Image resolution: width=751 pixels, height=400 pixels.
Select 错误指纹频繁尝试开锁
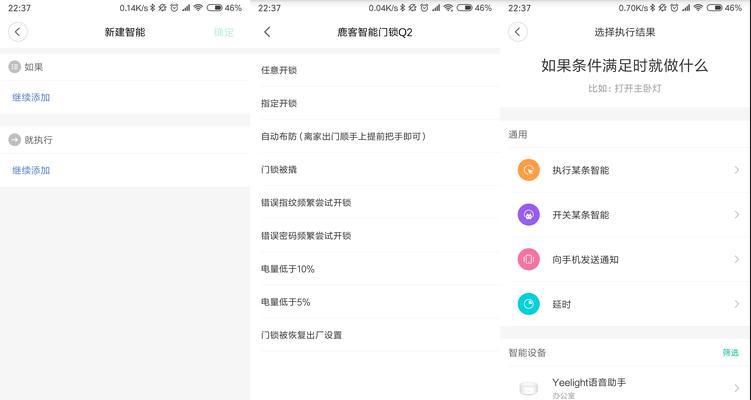pyautogui.click(x=375, y=203)
